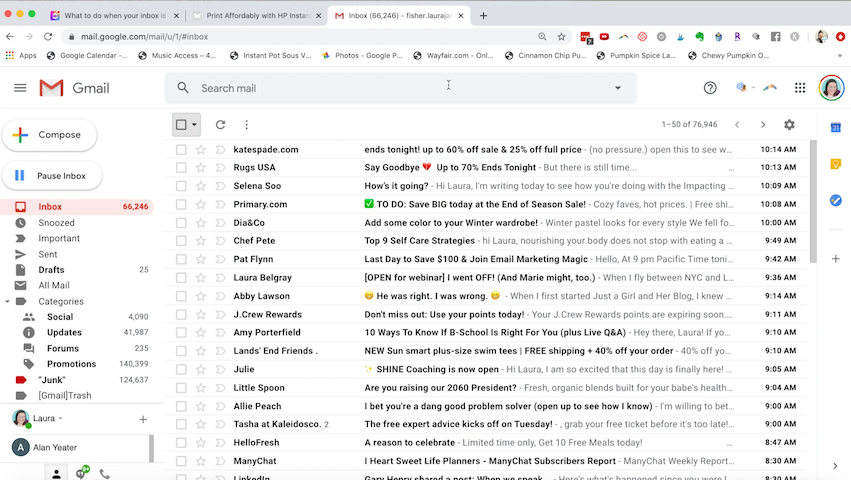Click the browser address bar URL
This screenshot has width=851, height=480.
[144, 36]
